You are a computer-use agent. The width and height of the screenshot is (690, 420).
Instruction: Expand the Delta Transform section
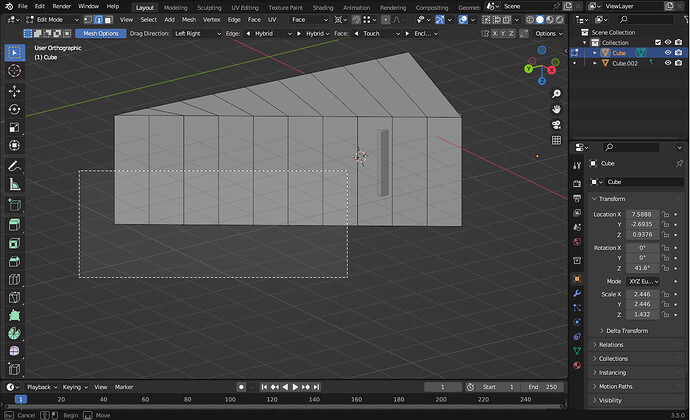click(627, 331)
